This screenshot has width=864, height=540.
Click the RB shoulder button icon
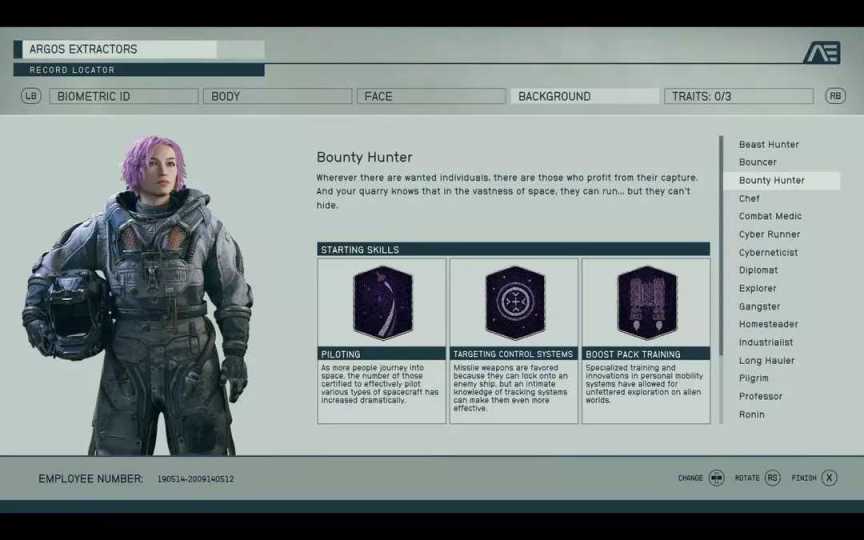point(835,96)
